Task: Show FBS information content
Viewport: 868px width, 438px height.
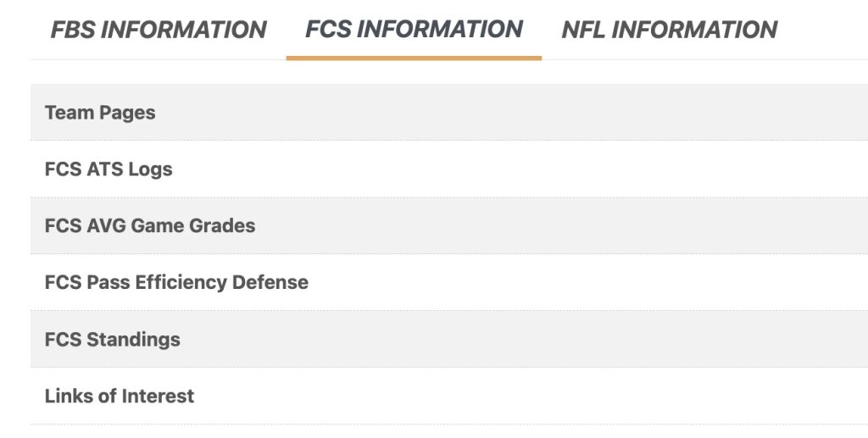Action: pos(159,30)
